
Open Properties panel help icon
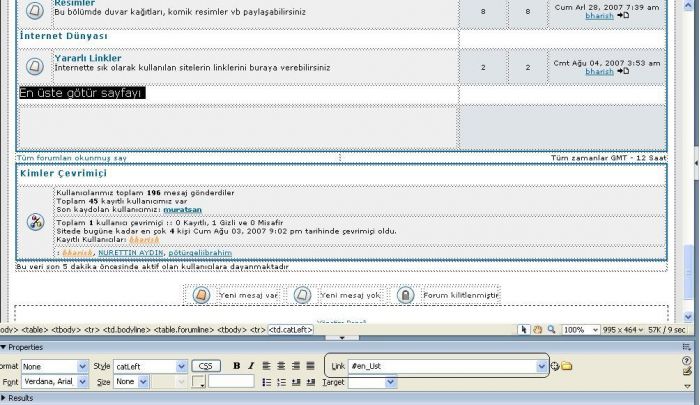pos(686,360)
